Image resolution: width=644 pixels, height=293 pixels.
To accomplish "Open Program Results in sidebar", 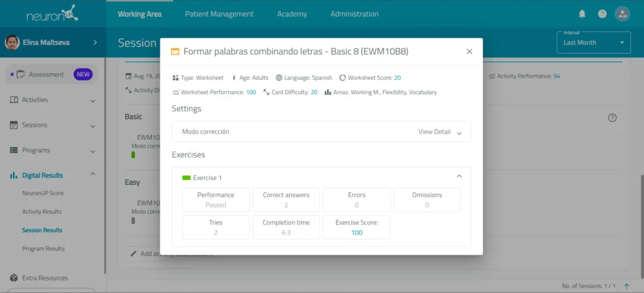I will 43,249.
